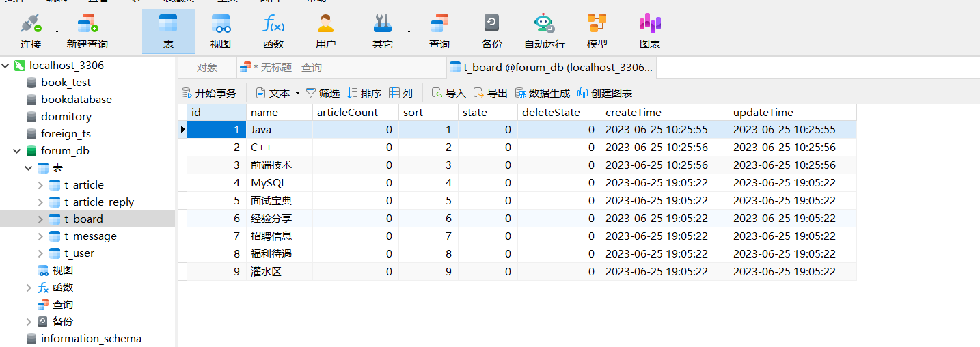The height and width of the screenshot is (347, 980).
Task: Click the 数据生成 (Data Generation) button
Action: point(543,93)
